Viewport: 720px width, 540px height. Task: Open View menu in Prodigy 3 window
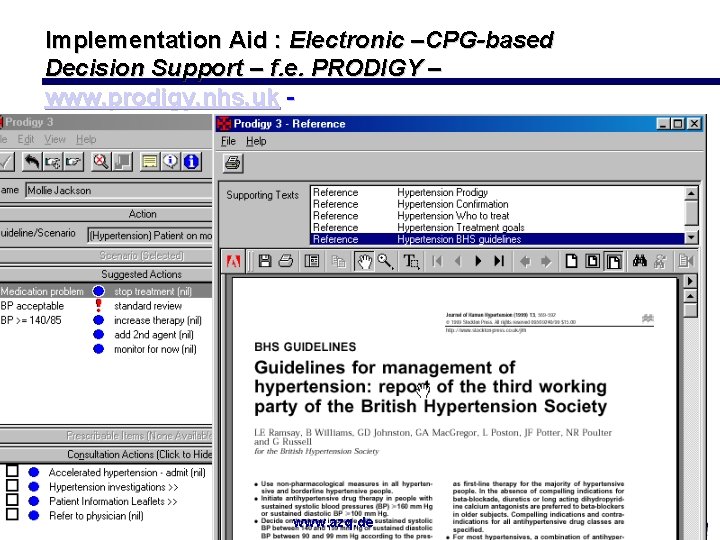pyautogui.click(x=55, y=139)
